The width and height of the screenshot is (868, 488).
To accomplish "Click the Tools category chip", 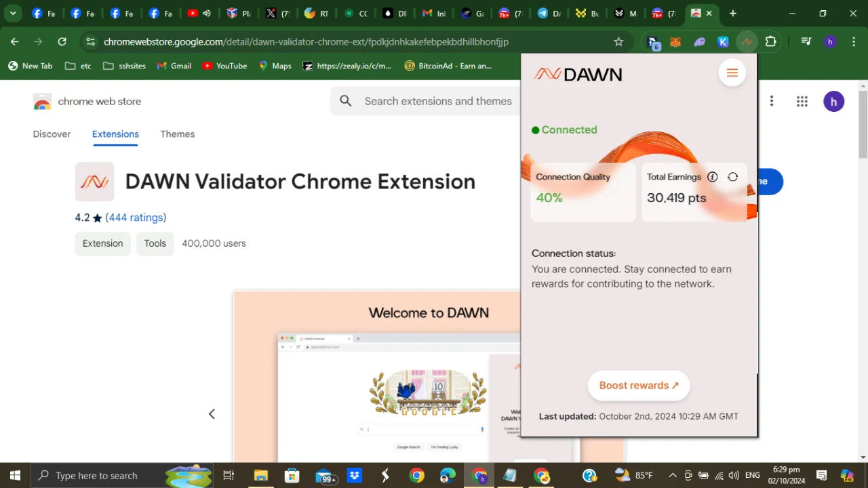I will tap(155, 243).
